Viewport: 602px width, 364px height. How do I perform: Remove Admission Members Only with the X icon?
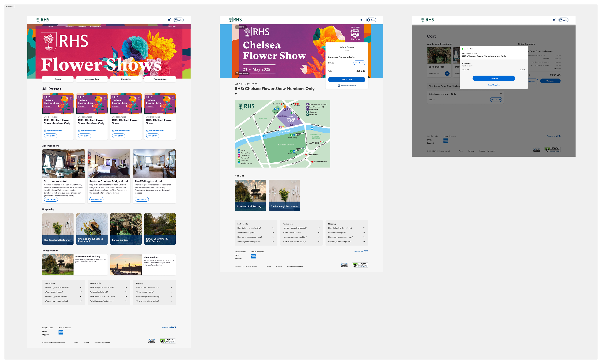[x=501, y=94]
